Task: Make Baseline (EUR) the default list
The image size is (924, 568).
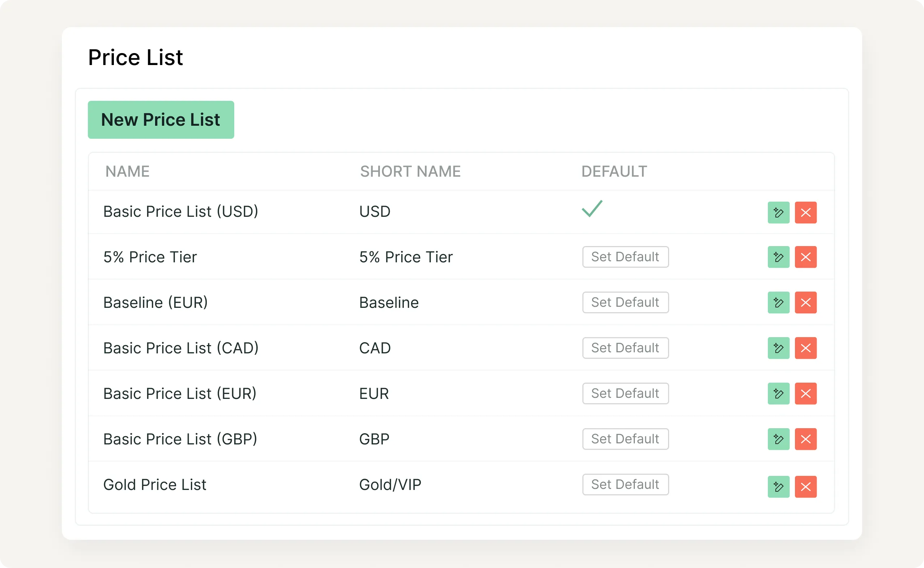Action: coord(625,302)
